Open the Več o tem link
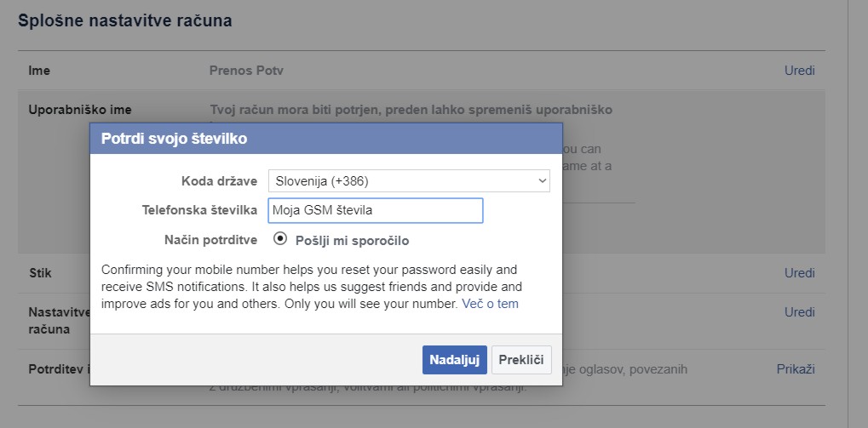The width and height of the screenshot is (868, 428). tap(490, 303)
